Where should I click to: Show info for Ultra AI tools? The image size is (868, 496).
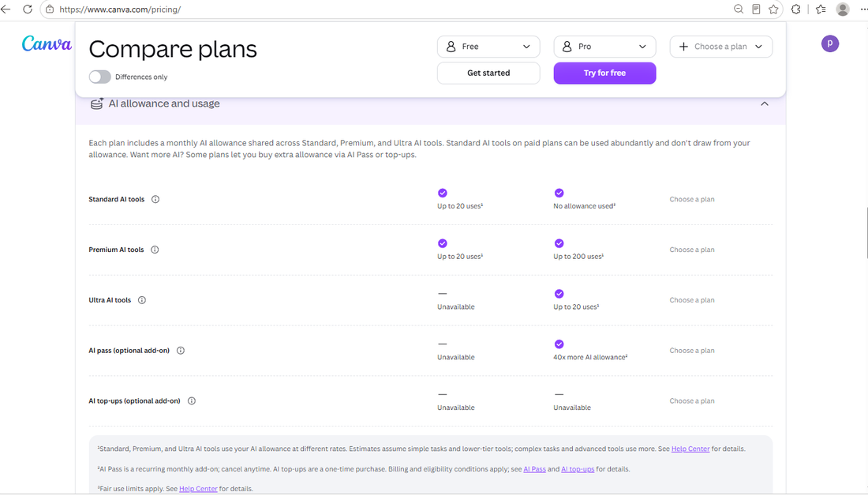[x=142, y=300]
